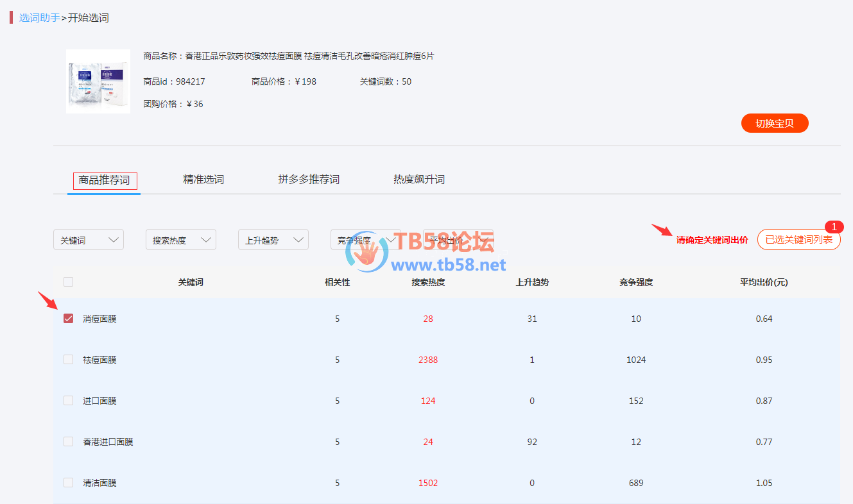The width and height of the screenshot is (853, 504).
Task: Select all keywords via header checkbox
Action: (69, 281)
